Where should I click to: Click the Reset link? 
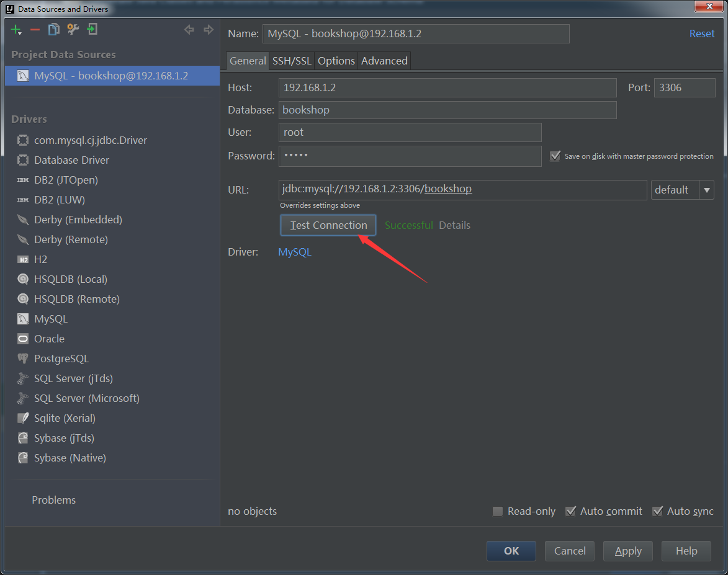click(x=701, y=33)
